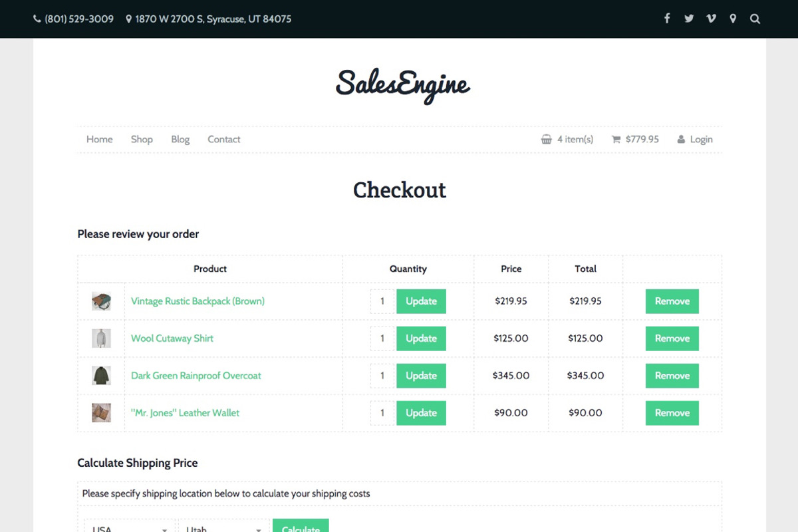Screen dimensions: 798x532
Task: Click the $125.00 total for the shirt
Action: point(586,338)
